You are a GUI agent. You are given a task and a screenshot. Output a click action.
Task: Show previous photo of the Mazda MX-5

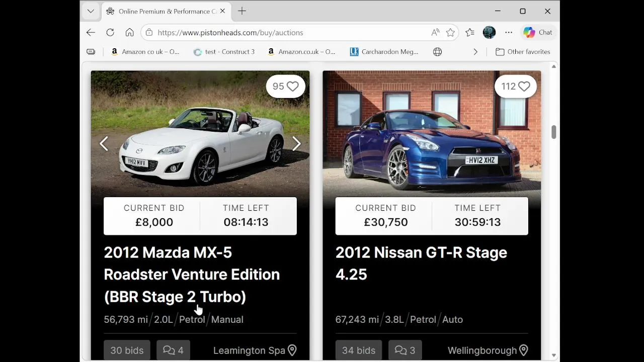104,144
